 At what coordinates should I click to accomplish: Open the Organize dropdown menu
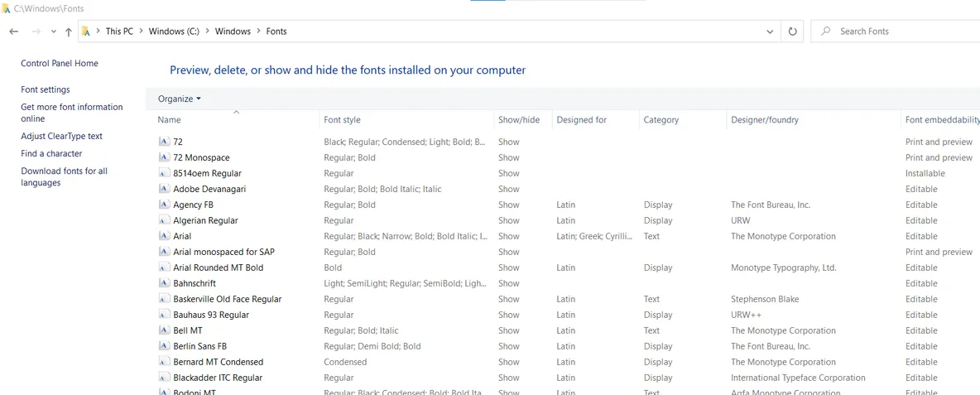pos(180,99)
